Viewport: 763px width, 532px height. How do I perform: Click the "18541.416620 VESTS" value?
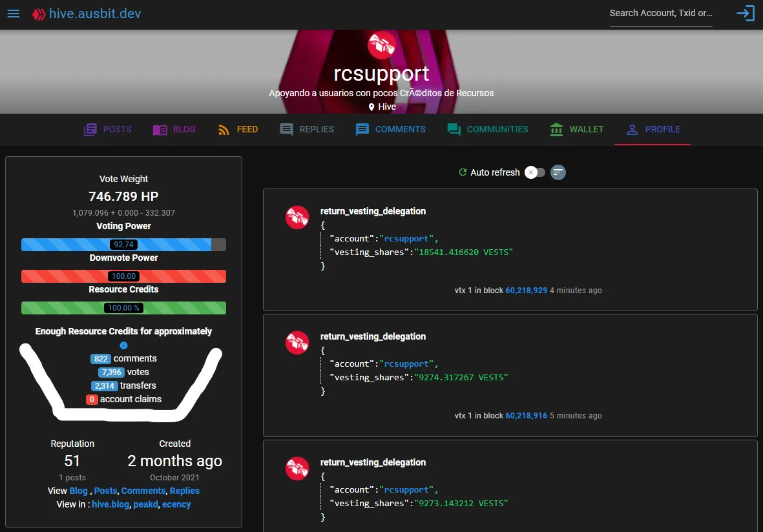pos(463,252)
